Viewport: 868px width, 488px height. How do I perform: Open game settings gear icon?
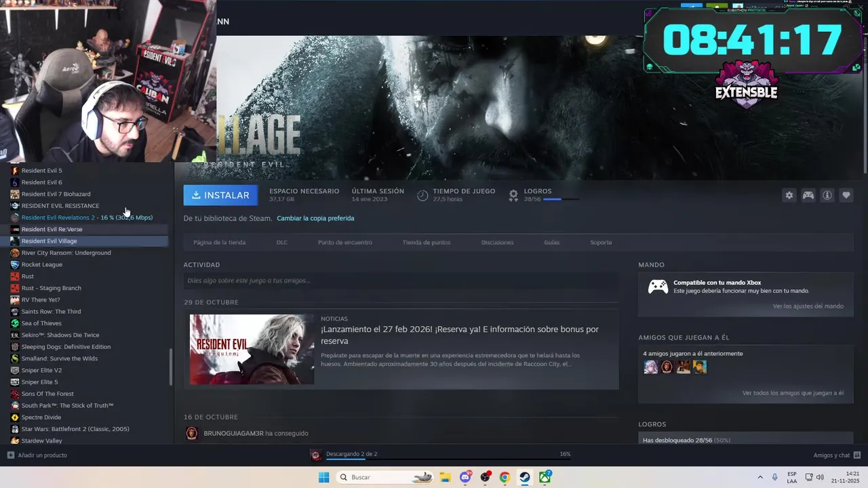(789, 195)
